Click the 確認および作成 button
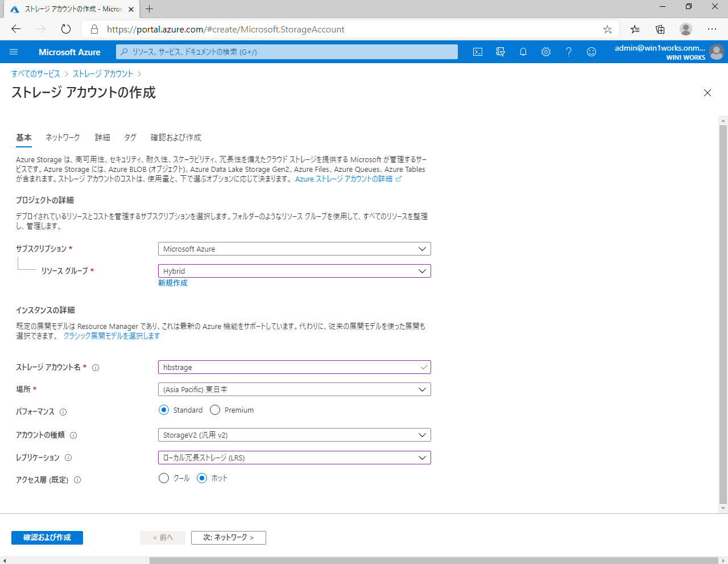This screenshot has width=728, height=564. tap(47, 537)
